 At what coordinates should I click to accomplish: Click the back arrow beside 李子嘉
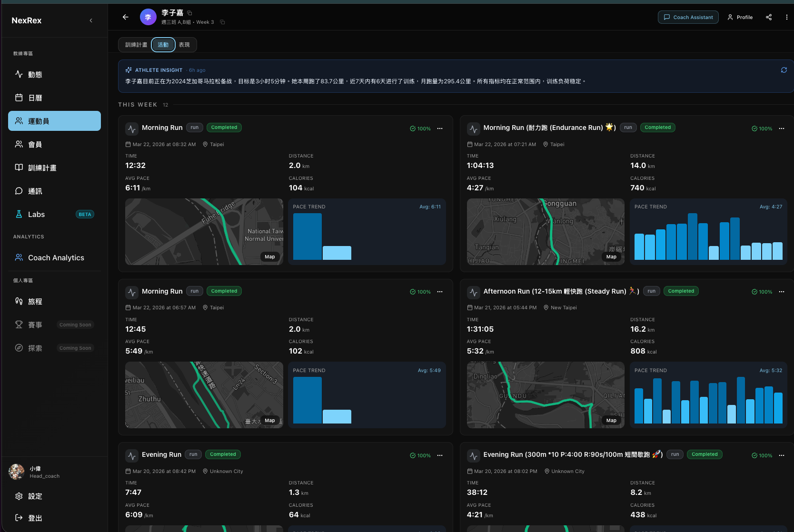click(x=125, y=17)
